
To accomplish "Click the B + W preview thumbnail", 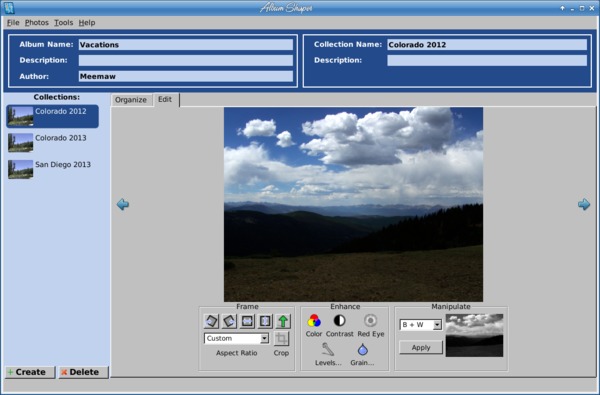I will (x=474, y=335).
